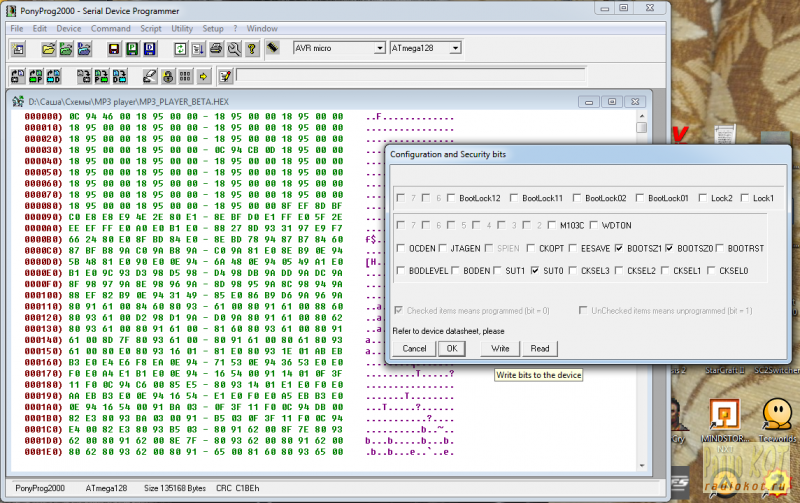800x503 pixels.
Task: Click Read Program memory icon labeled P
Action: [x=36, y=77]
